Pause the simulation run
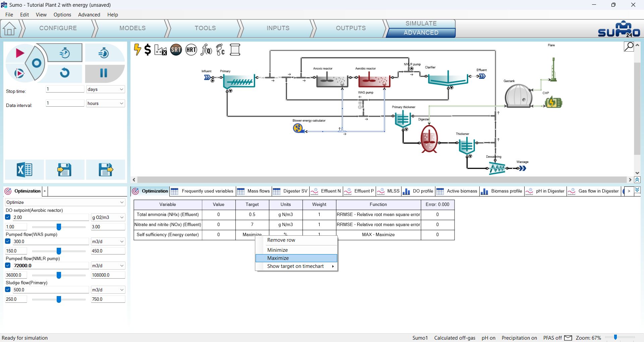 (x=104, y=73)
